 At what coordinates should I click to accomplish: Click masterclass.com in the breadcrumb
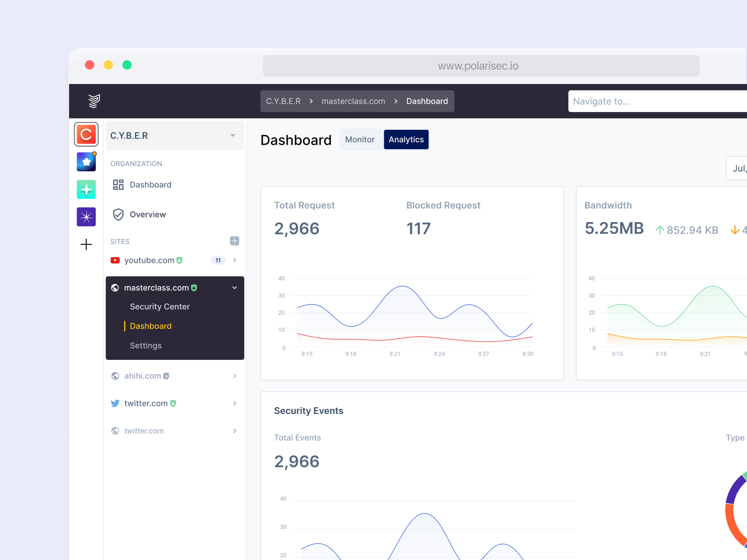(x=353, y=101)
